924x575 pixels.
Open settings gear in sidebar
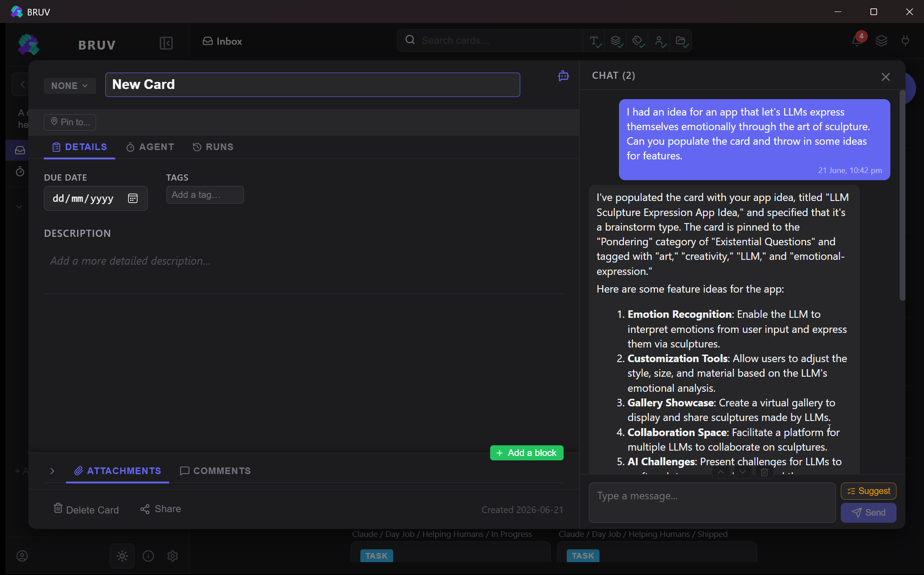pos(173,556)
